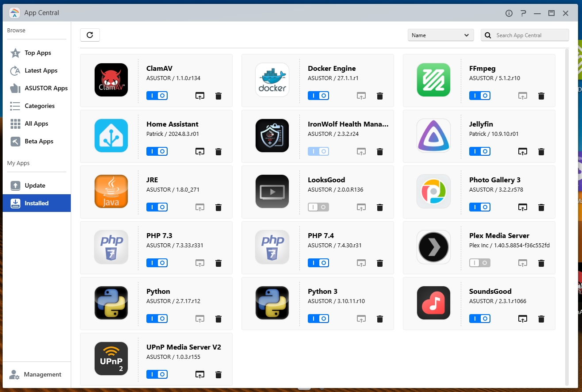Toggle off Python 3 switch
Image resolution: width=582 pixels, height=392 pixels.
coord(318,319)
